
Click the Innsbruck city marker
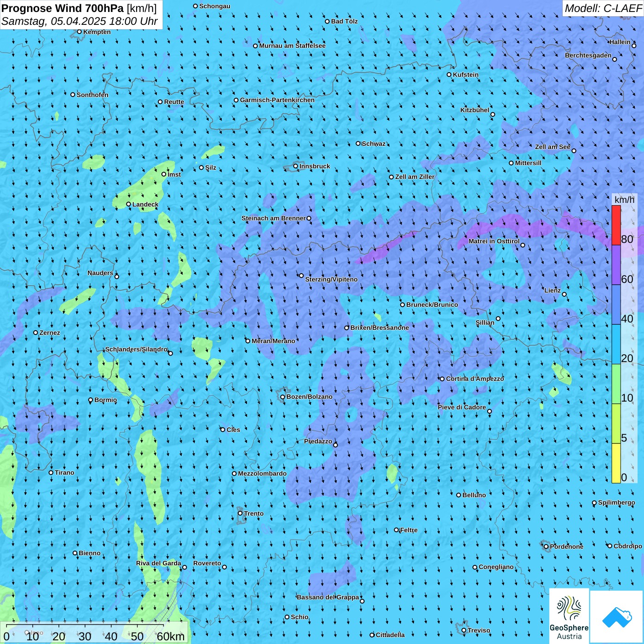[x=296, y=166]
